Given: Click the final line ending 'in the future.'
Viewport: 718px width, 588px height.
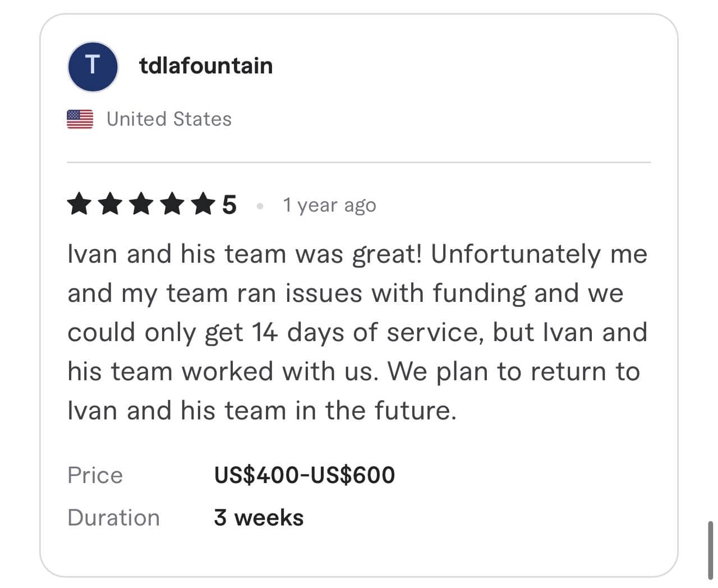Looking at the screenshot, I should coord(262,410).
